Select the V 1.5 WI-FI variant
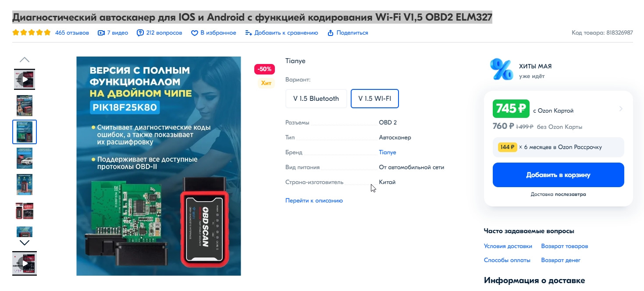 374,99
